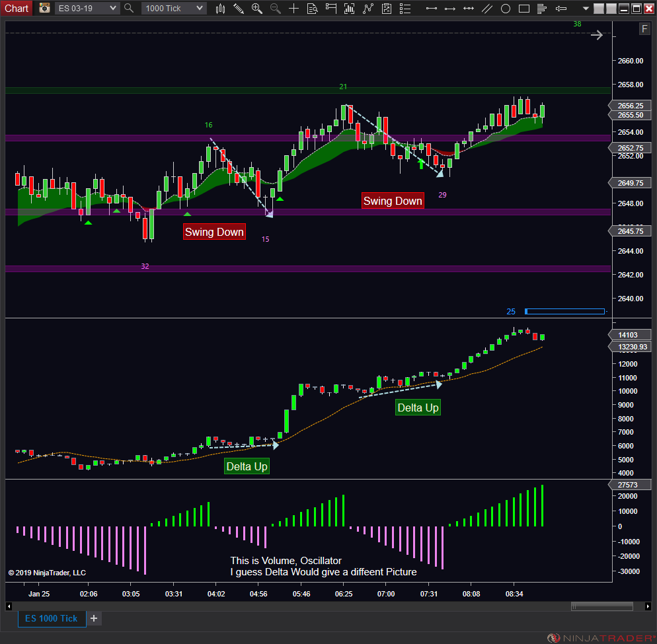Image resolution: width=657 pixels, height=644 pixels.
Task: Switch to the ES 1000 Tick tab
Action: click(52, 618)
